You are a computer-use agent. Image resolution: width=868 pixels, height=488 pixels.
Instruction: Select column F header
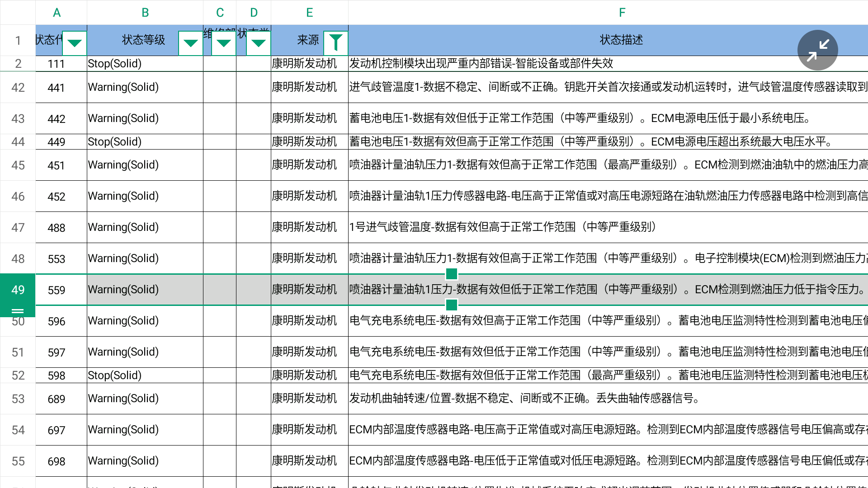point(608,12)
